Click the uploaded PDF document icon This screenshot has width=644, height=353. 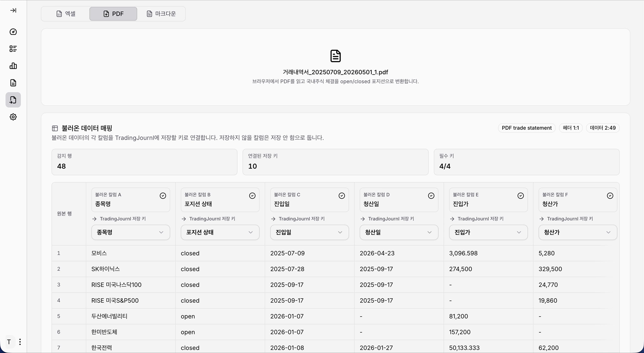click(x=335, y=56)
